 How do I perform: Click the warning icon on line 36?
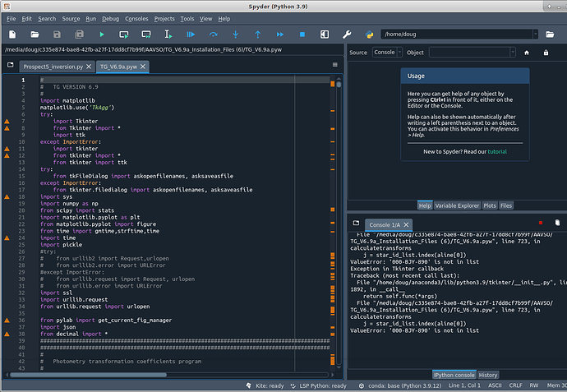pos(7,320)
